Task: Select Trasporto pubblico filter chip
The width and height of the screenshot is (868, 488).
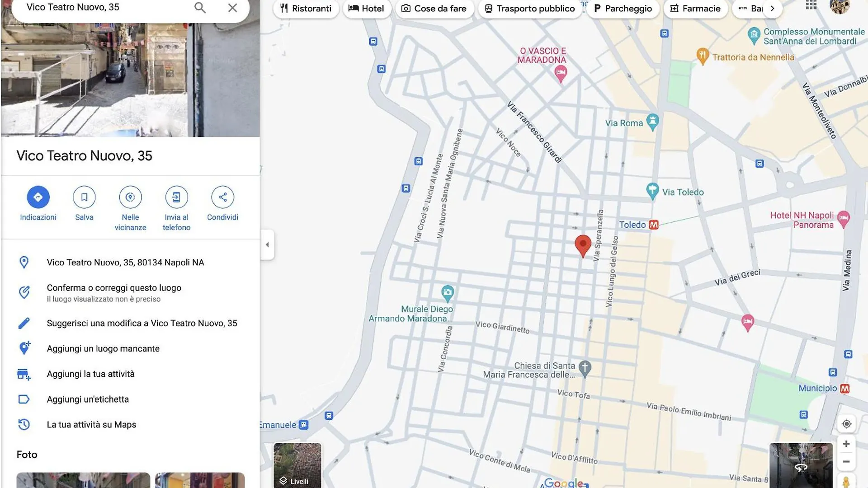Action: (530, 8)
